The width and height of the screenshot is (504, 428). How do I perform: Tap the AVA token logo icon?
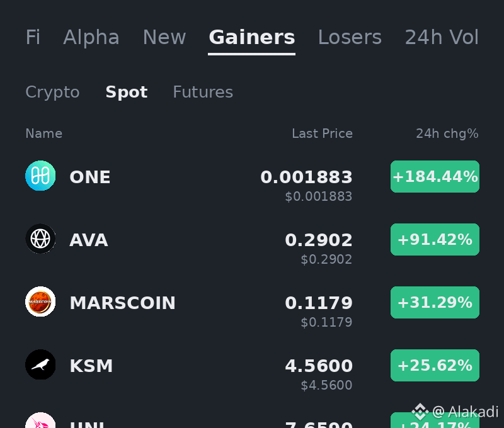(40, 239)
